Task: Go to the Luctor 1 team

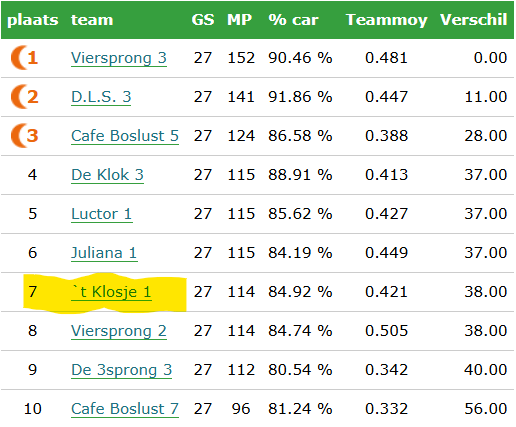Action: [102, 214]
